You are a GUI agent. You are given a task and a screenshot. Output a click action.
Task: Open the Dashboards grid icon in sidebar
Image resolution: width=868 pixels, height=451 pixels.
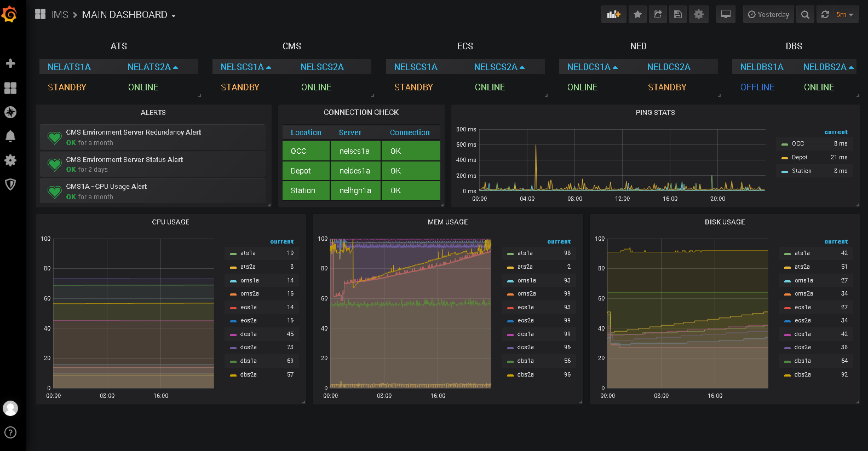coord(10,88)
